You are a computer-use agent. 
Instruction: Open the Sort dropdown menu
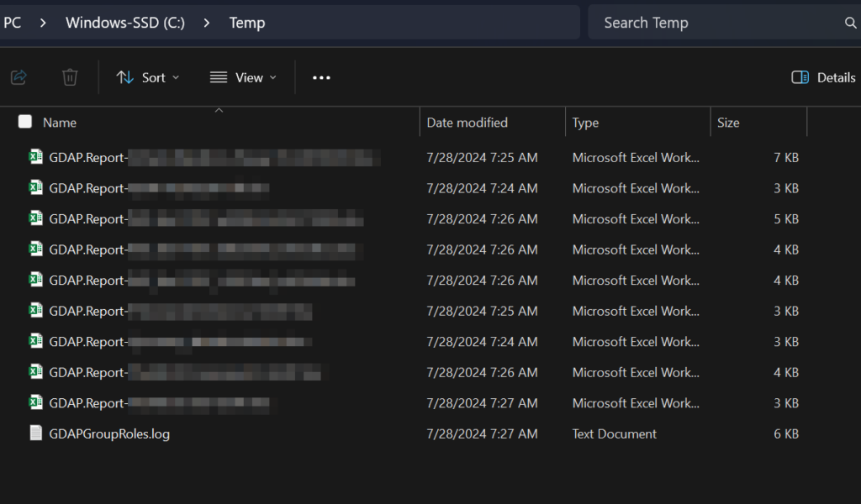point(148,77)
